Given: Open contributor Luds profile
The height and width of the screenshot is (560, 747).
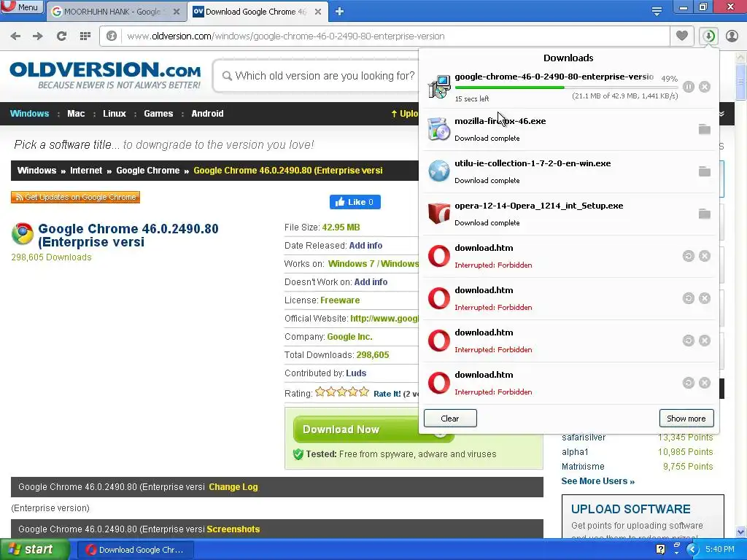Looking at the screenshot, I should pos(356,373).
